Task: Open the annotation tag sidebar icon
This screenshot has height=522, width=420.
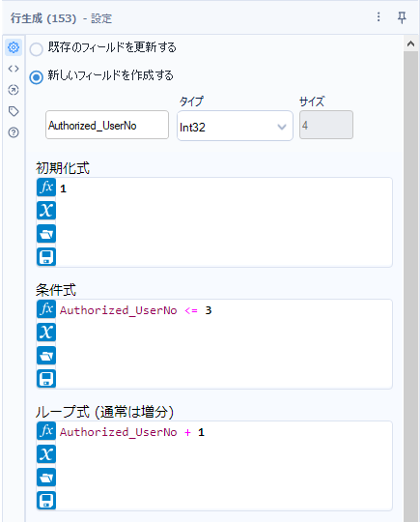Action: [x=14, y=111]
